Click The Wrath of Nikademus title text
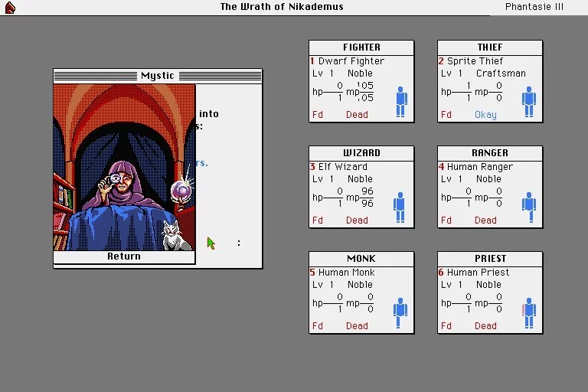The image size is (588, 392). pyautogui.click(x=282, y=7)
